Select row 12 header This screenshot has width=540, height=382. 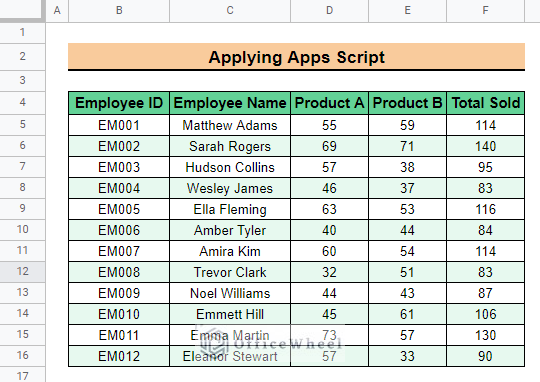tap(22, 272)
